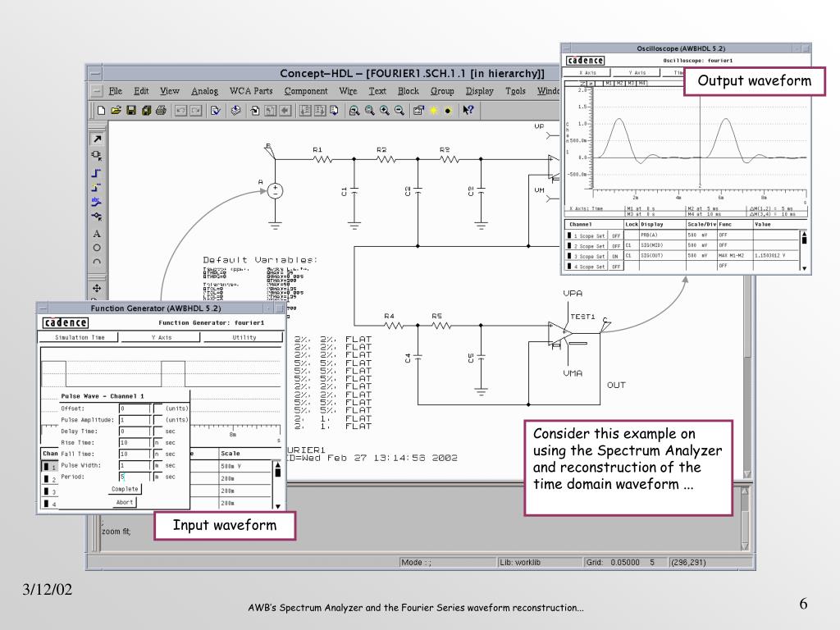Open the Edit menu
Screen dimensions: 840x630
click(x=141, y=91)
